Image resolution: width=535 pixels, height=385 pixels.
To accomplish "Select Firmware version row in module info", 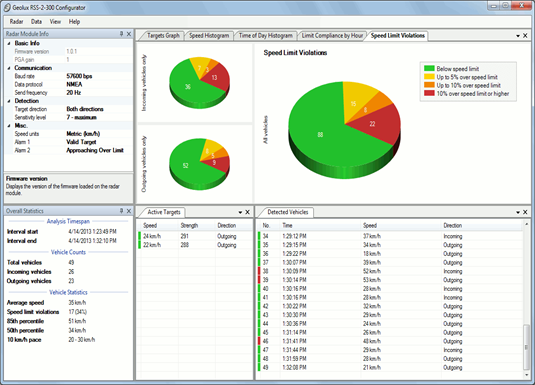I will (x=69, y=52).
